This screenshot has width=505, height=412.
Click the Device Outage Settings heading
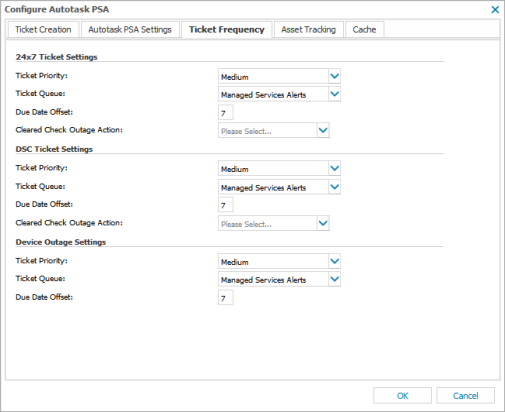[x=61, y=242]
